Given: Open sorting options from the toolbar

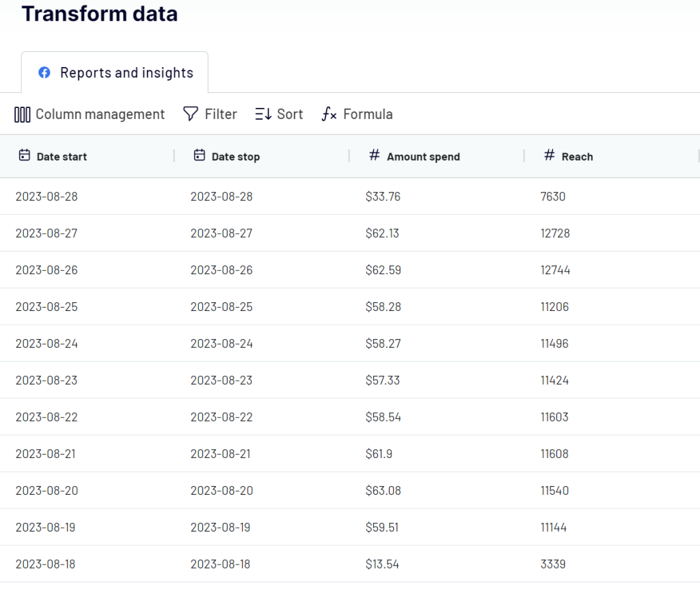Looking at the screenshot, I should click(279, 114).
